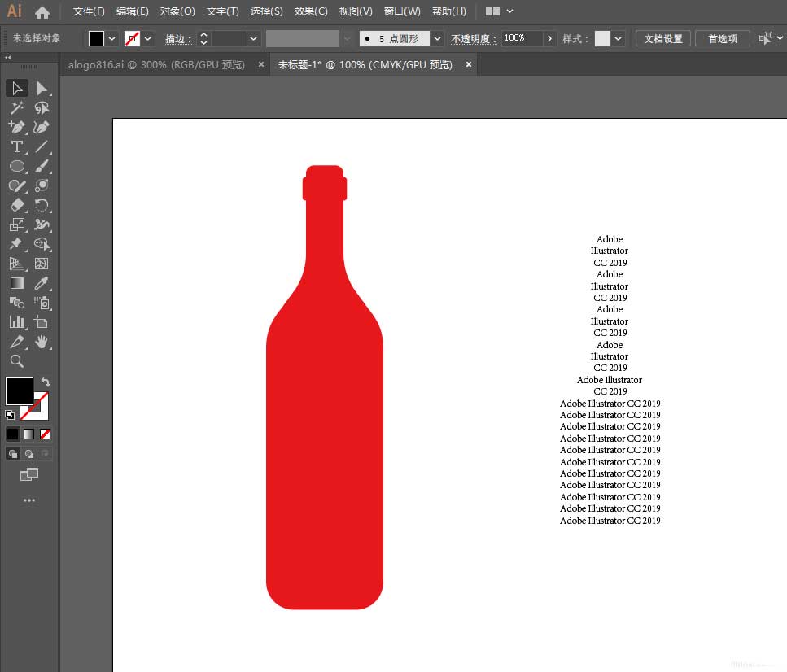Open the stroke weight dropdown
787x672 pixels.
[254, 38]
